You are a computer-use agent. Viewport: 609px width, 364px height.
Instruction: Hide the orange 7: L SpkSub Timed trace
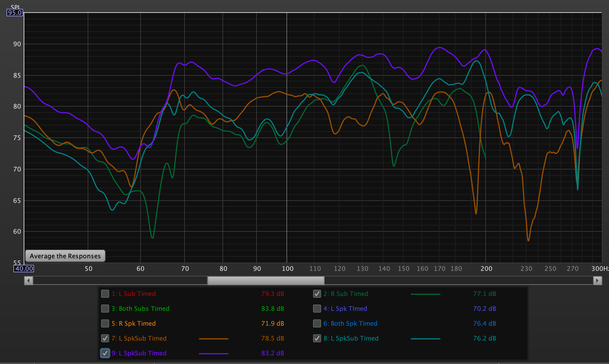(105, 338)
